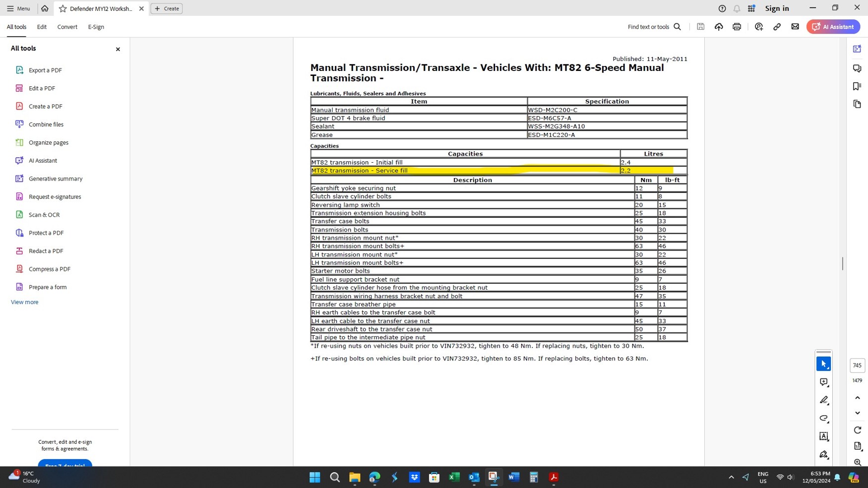Open the E-Sign menu
Image resolution: width=868 pixels, height=488 pixels.
pyautogui.click(x=96, y=27)
